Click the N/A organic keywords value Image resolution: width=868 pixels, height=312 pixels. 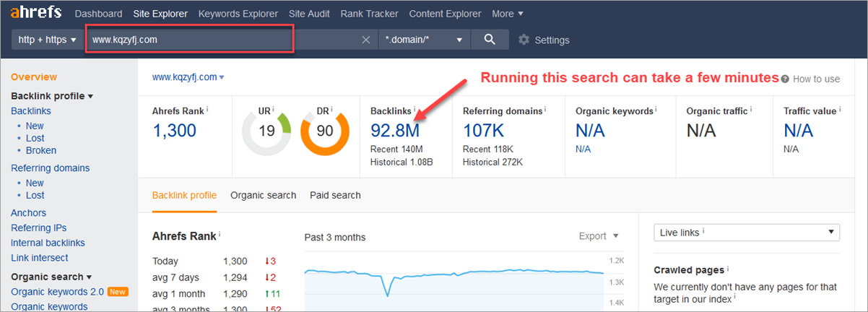point(590,131)
